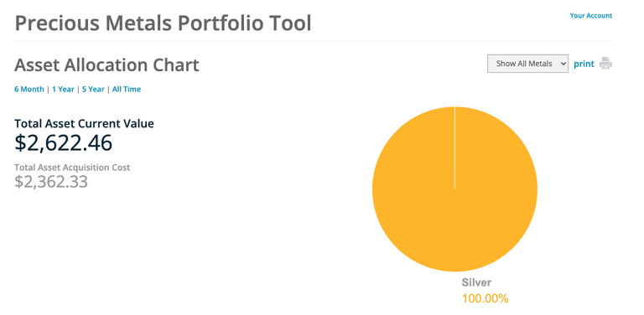644x315 pixels.
Task: Select the 6 Month time range
Action: (29, 89)
